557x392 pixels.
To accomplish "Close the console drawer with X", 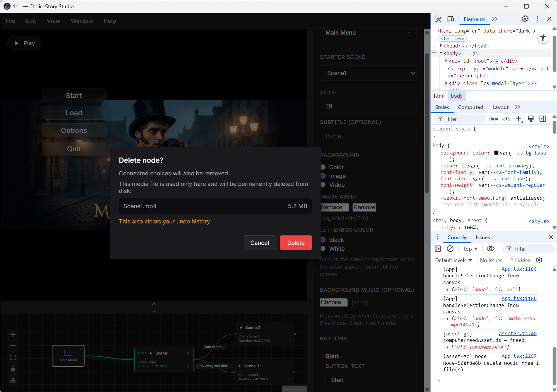I will pyautogui.click(x=551, y=237).
